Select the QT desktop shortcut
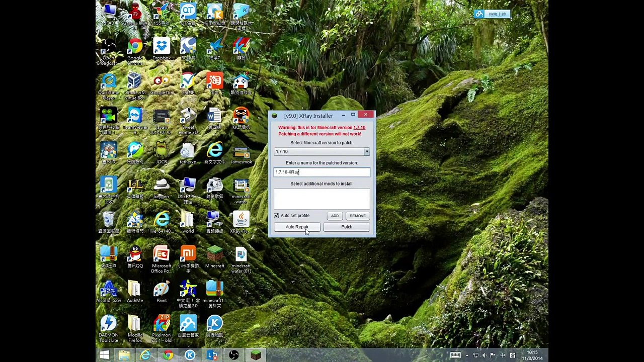The width and height of the screenshot is (644, 362). (x=188, y=15)
